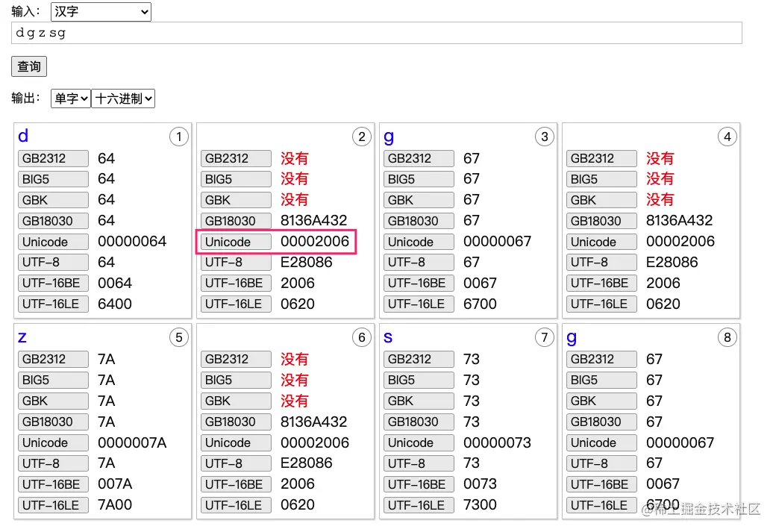Click the Unicode button in card 2
Screen dimensions: 776x532
[236, 242]
